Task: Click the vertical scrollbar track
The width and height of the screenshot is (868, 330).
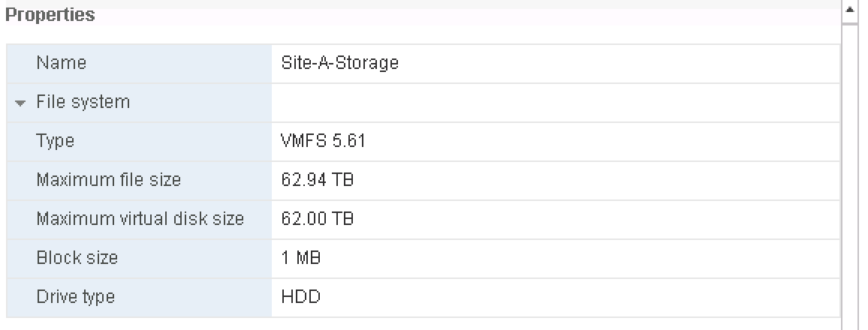Action: (x=850, y=177)
